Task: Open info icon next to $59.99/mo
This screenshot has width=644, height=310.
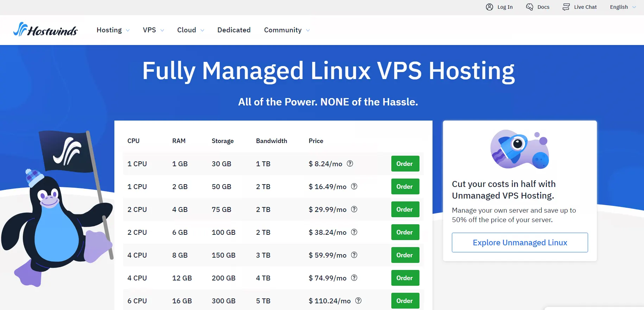Action: (x=354, y=255)
